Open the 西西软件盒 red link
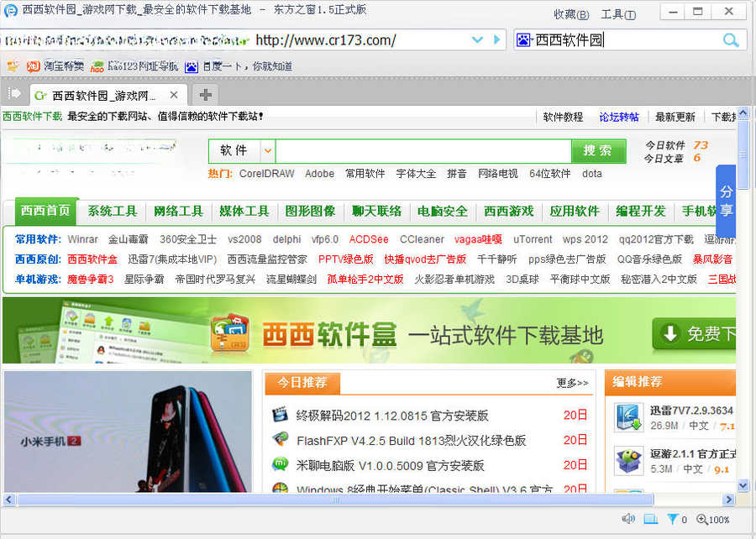The image size is (756, 539). (92, 259)
